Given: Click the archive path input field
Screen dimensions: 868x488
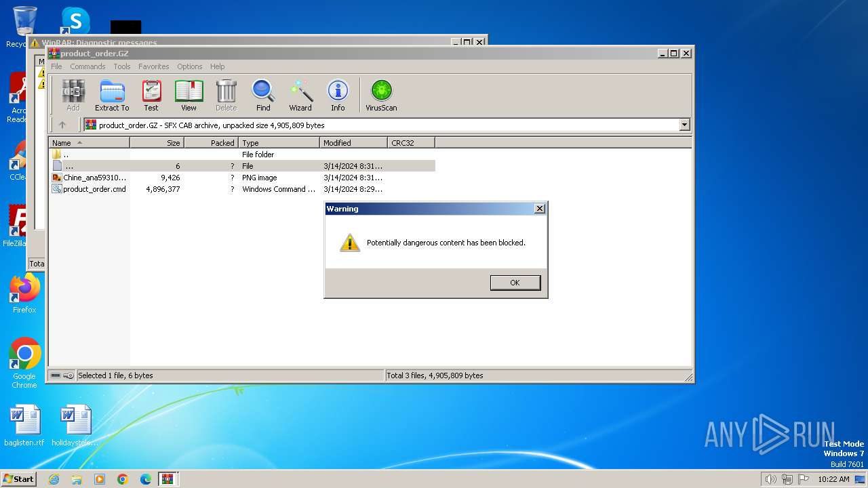Looking at the screenshot, I should pyautogui.click(x=387, y=125).
